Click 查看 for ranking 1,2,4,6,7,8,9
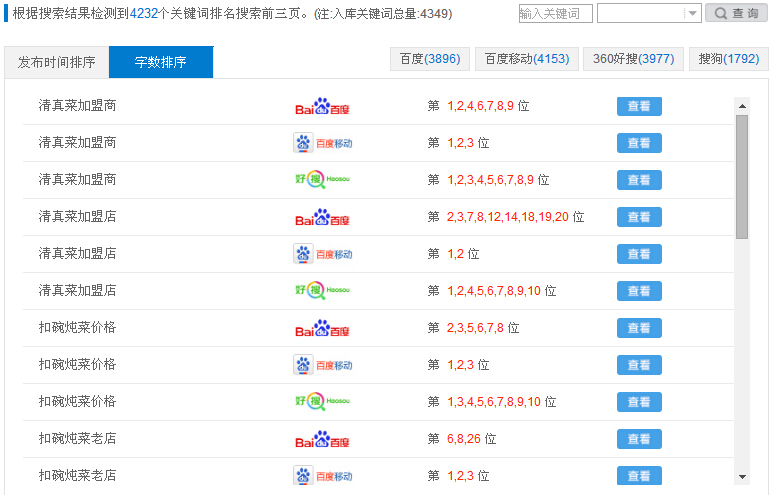This screenshot has width=773, height=495. pos(639,106)
